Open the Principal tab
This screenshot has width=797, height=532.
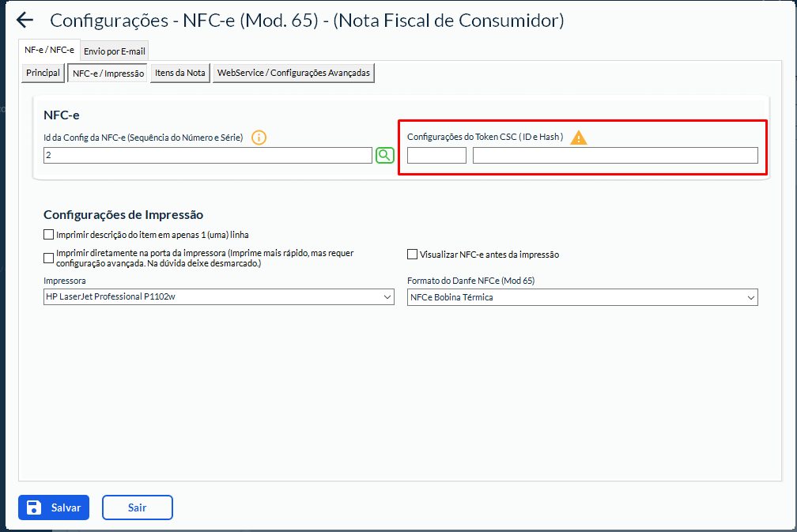click(x=43, y=73)
